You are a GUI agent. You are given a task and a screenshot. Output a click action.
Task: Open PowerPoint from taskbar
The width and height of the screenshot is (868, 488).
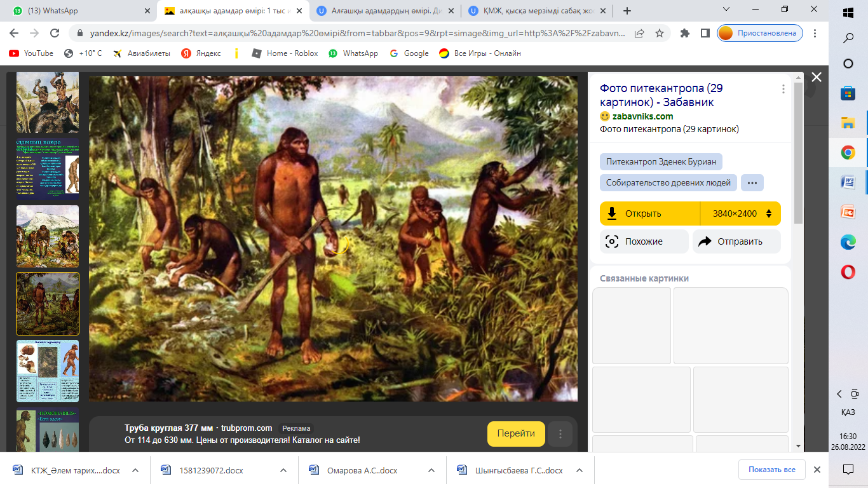[848, 212]
